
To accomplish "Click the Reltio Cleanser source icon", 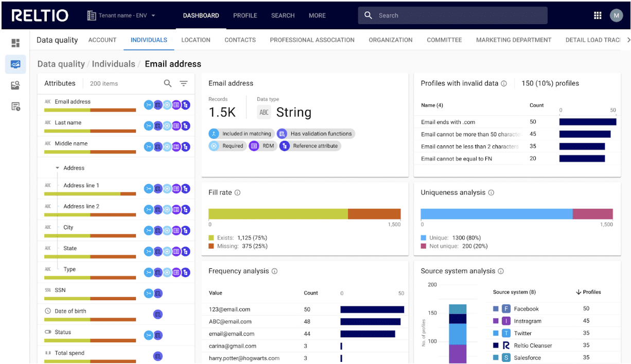I will (506, 345).
